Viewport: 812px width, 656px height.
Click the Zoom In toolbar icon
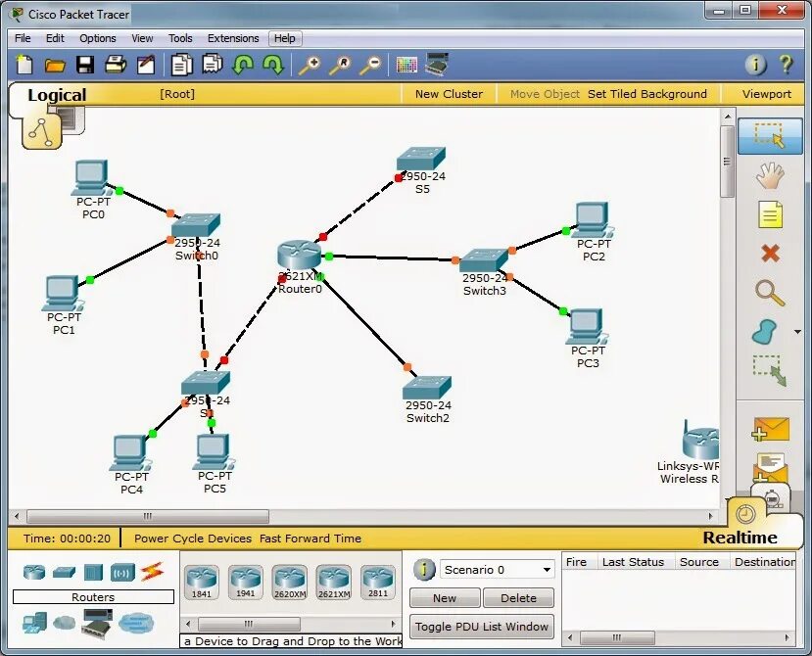point(311,64)
